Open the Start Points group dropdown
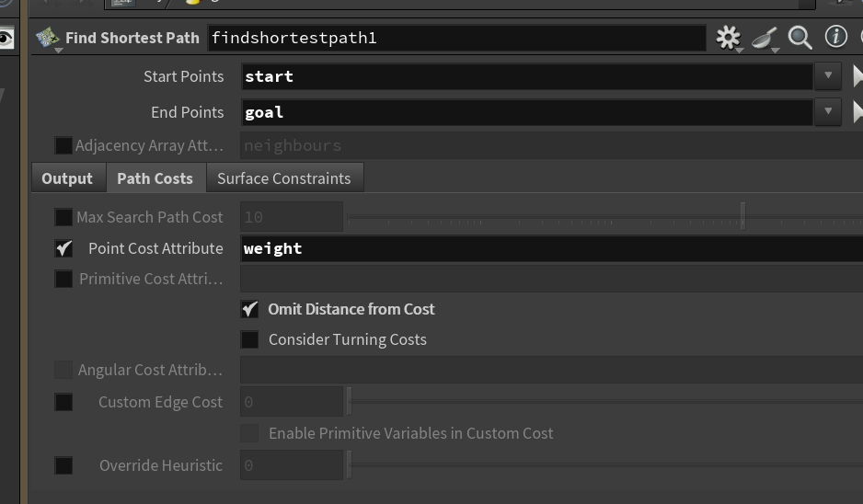 click(828, 76)
